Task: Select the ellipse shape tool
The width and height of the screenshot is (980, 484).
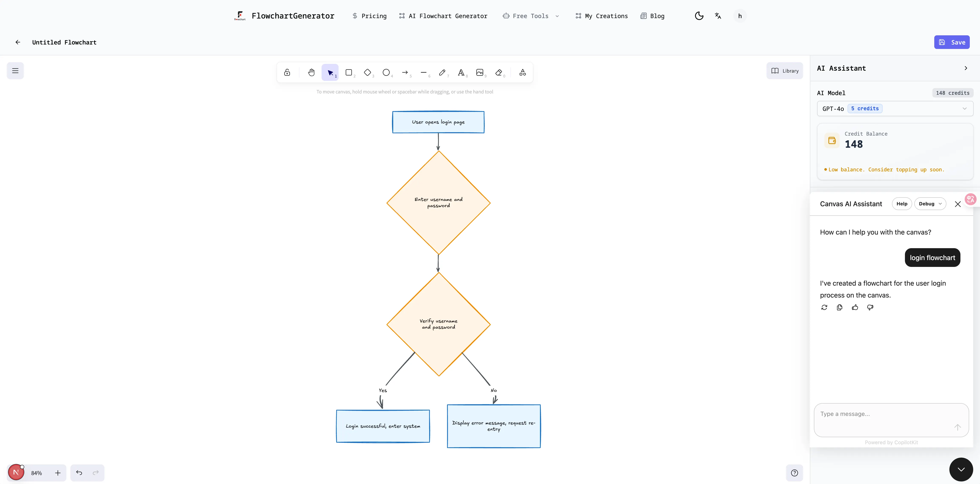Action: [x=386, y=72]
